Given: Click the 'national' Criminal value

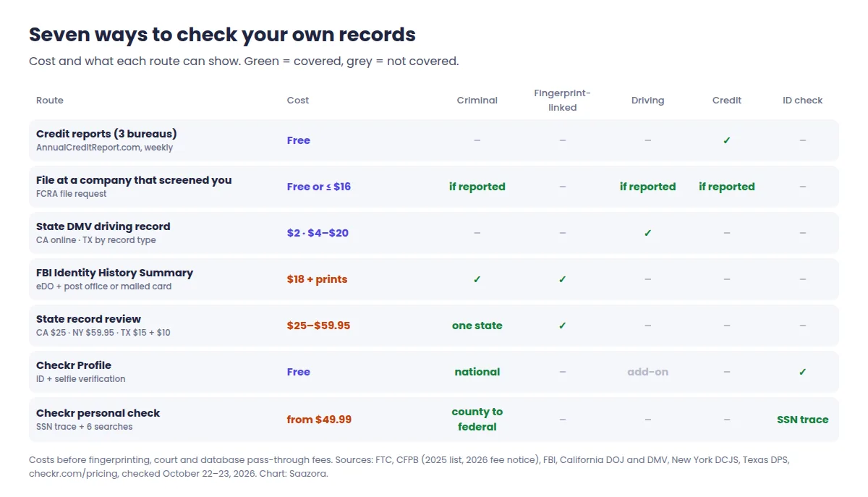Looking at the screenshot, I should pyautogui.click(x=477, y=372).
